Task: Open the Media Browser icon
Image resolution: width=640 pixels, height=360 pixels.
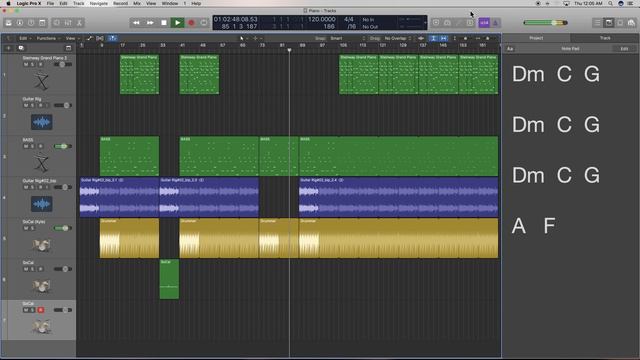Action: click(x=631, y=23)
